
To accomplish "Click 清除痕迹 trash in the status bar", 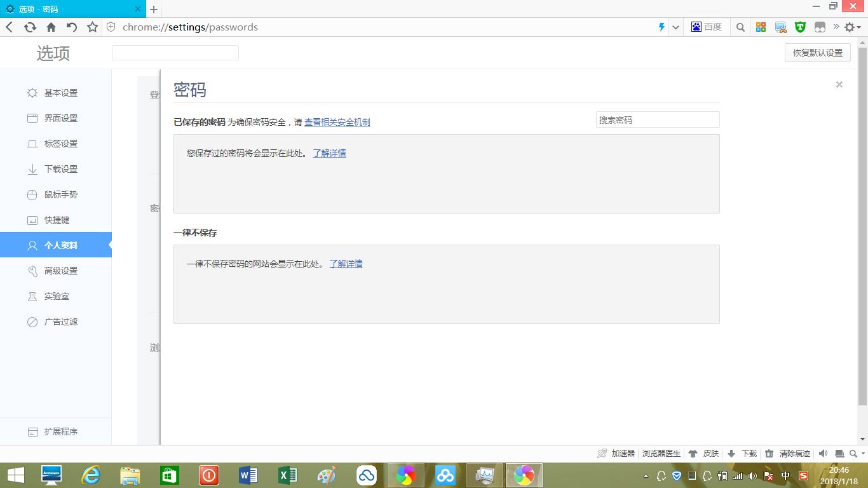I will (x=788, y=454).
